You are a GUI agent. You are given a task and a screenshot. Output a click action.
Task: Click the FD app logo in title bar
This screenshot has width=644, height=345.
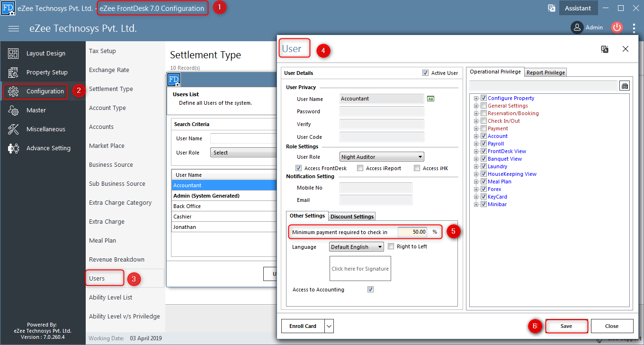8,8
